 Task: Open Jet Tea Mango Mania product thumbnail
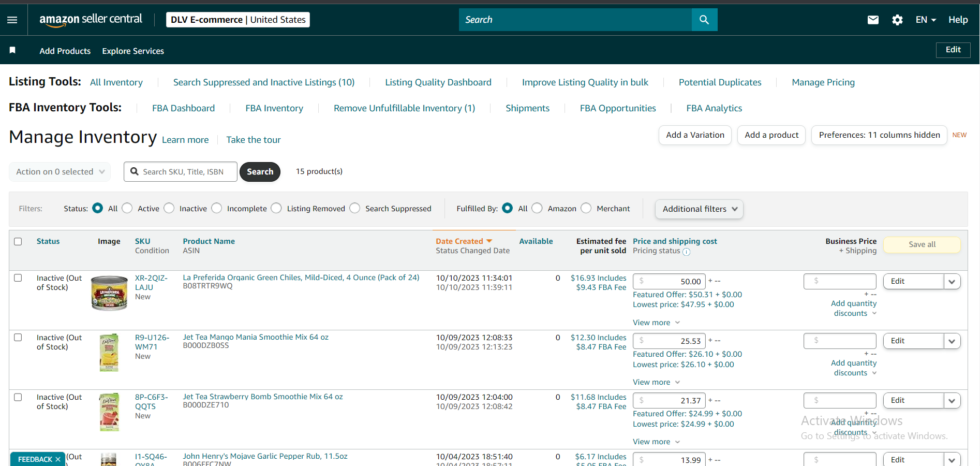(109, 353)
